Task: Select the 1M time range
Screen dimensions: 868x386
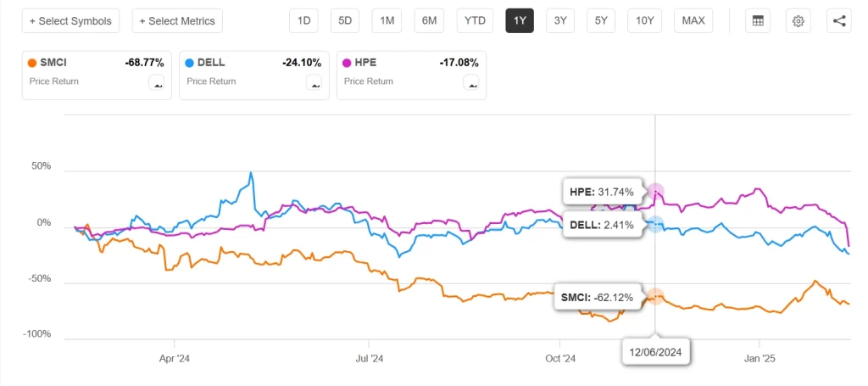Action: [x=387, y=21]
